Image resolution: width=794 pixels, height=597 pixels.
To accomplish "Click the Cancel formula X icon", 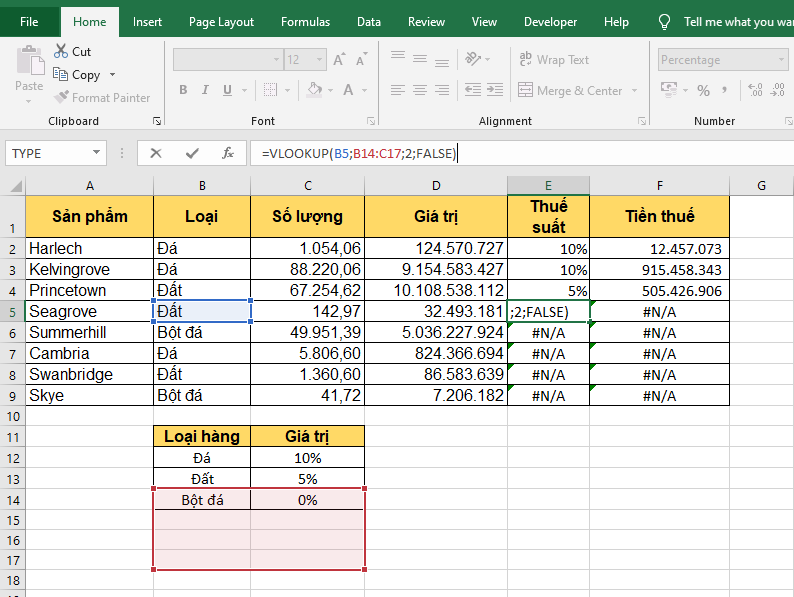I will [x=156, y=153].
